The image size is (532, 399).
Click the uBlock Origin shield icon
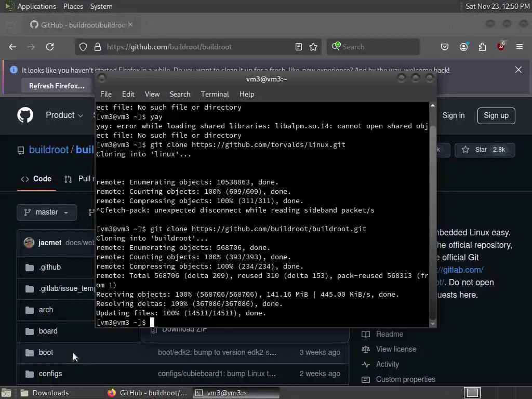coord(501,46)
